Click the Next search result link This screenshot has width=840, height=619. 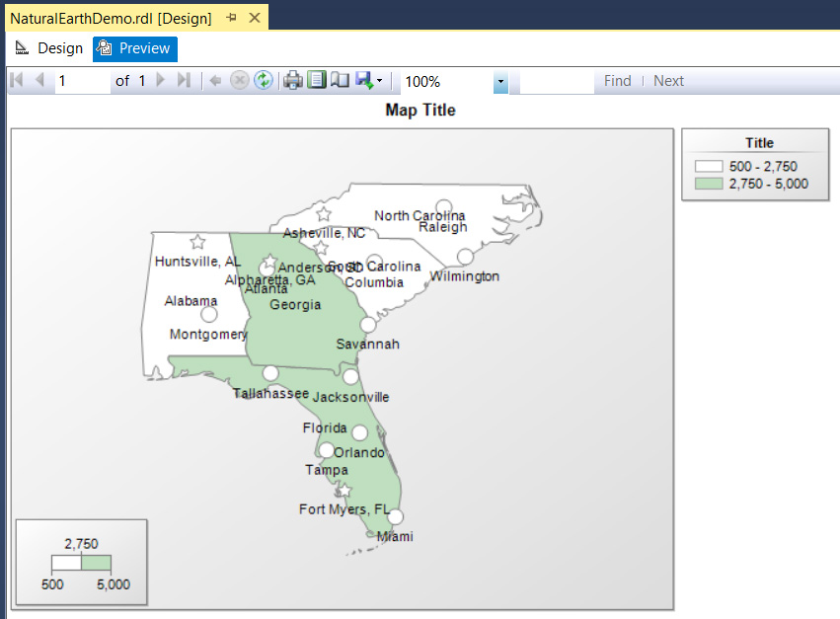tap(668, 81)
